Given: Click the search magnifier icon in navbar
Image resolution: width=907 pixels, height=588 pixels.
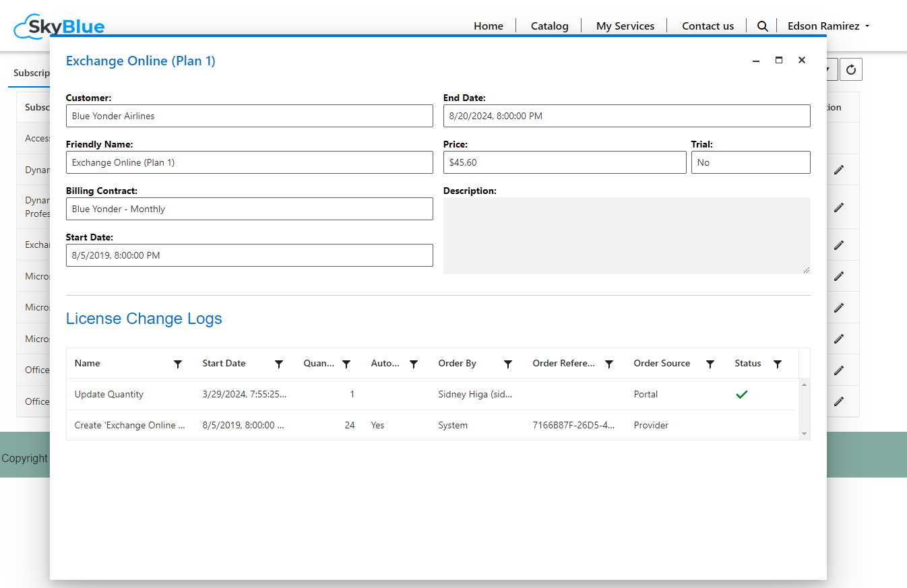Looking at the screenshot, I should (762, 26).
